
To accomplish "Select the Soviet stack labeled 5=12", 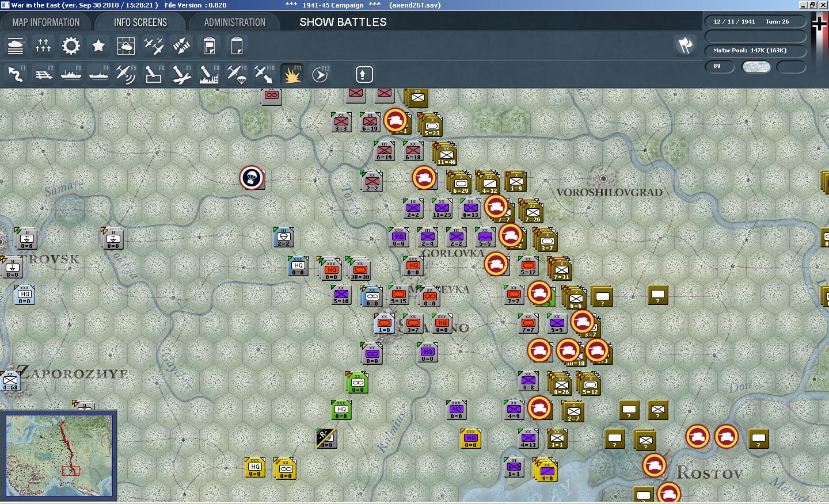I will (x=589, y=383).
